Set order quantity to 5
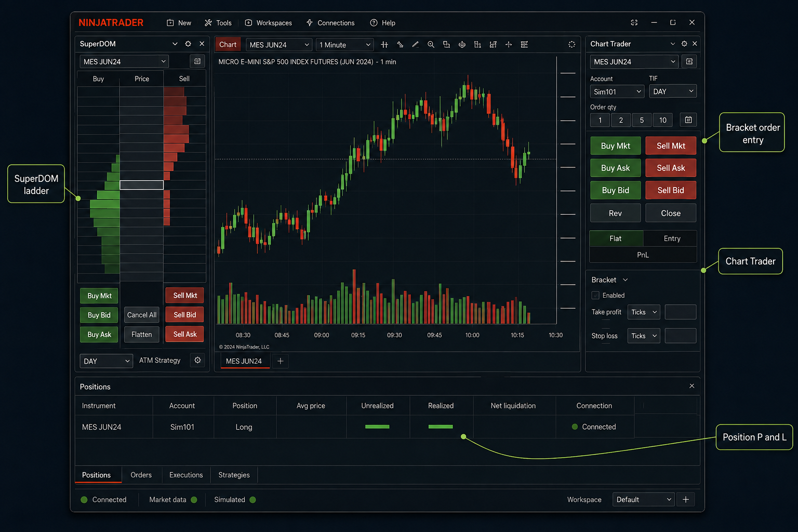The height and width of the screenshot is (532, 798). (642, 120)
